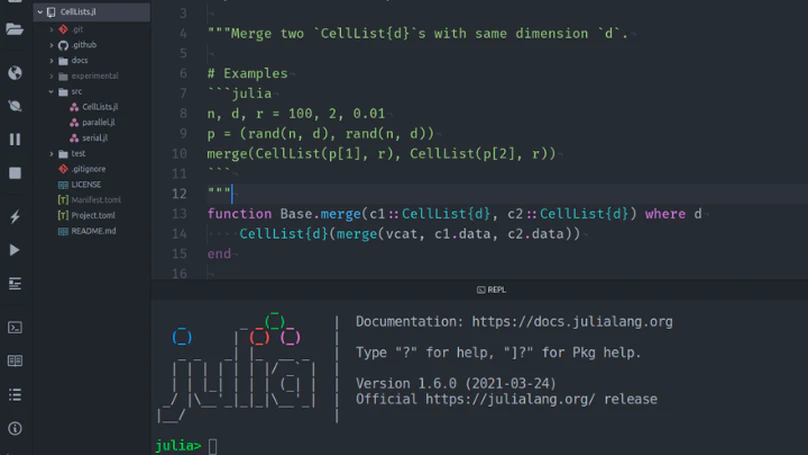
Task: Click 'vcat' in line 14
Action: (x=401, y=234)
